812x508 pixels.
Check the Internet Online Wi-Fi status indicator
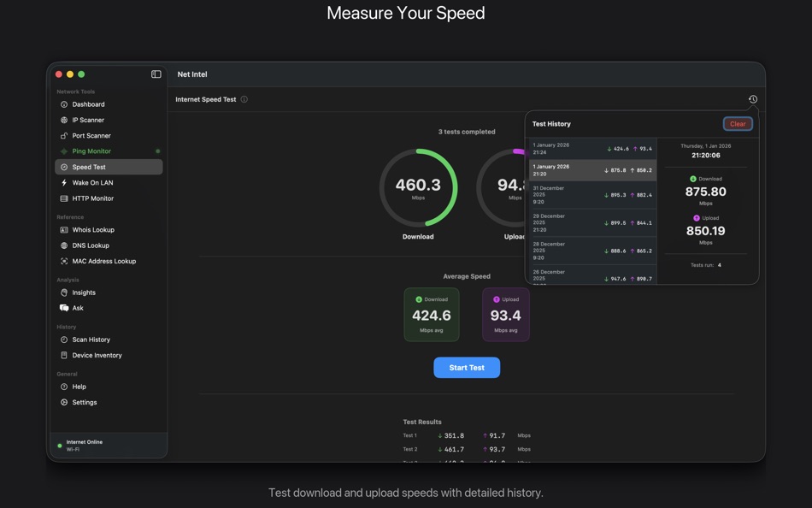(x=83, y=445)
